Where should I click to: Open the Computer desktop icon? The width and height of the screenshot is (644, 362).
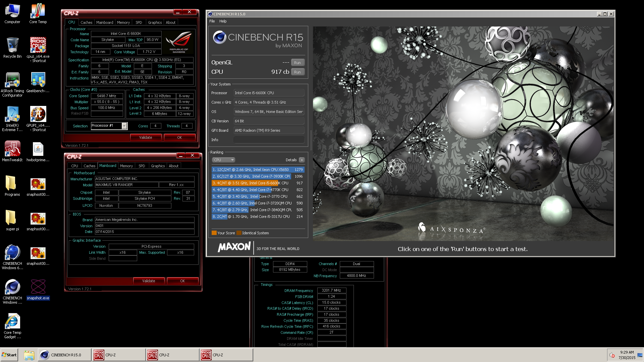pos(12,13)
